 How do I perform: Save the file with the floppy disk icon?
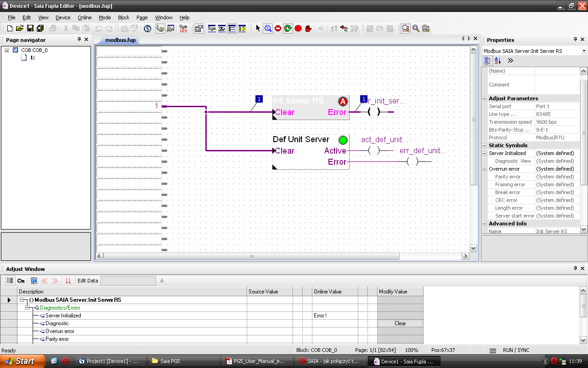tap(30, 29)
